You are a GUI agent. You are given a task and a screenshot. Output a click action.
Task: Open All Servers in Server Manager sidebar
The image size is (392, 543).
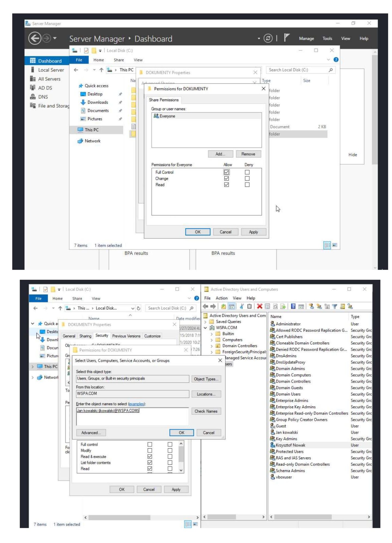49,79
